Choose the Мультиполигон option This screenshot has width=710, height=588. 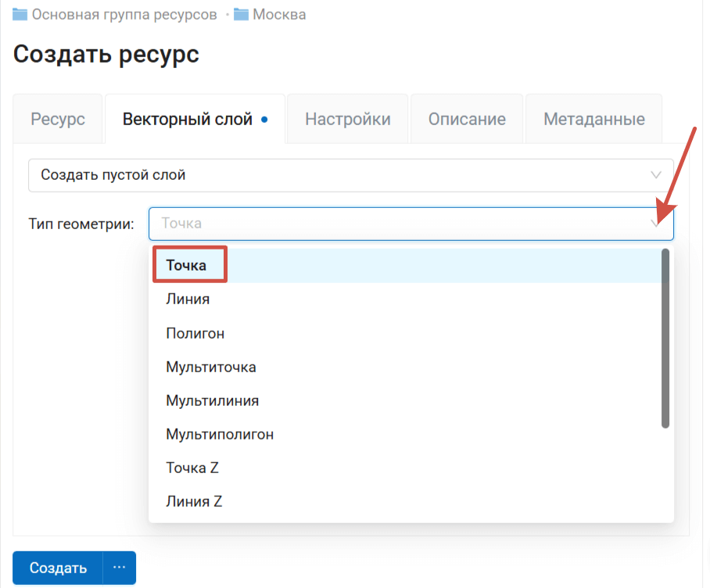[x=220, y=434]
